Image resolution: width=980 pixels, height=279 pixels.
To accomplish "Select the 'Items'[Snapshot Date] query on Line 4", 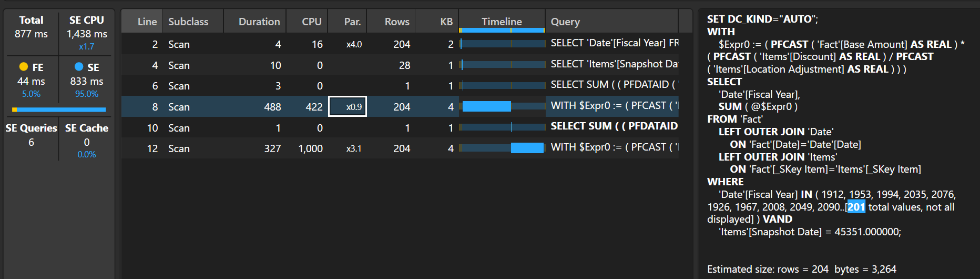I will point(614,64).
